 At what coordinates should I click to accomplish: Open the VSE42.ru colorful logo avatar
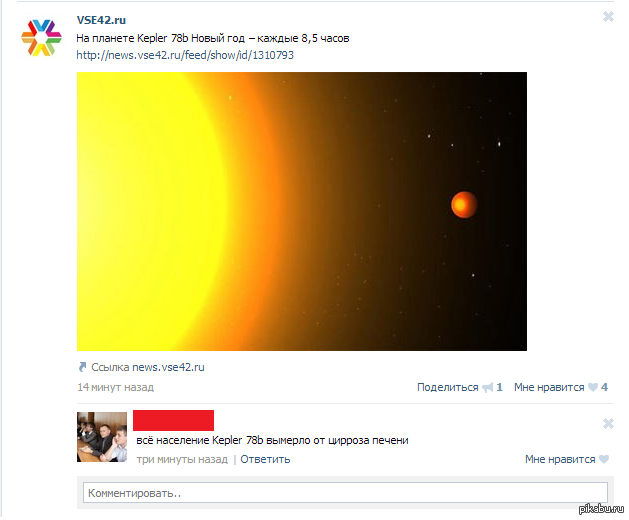click(41, 37)
